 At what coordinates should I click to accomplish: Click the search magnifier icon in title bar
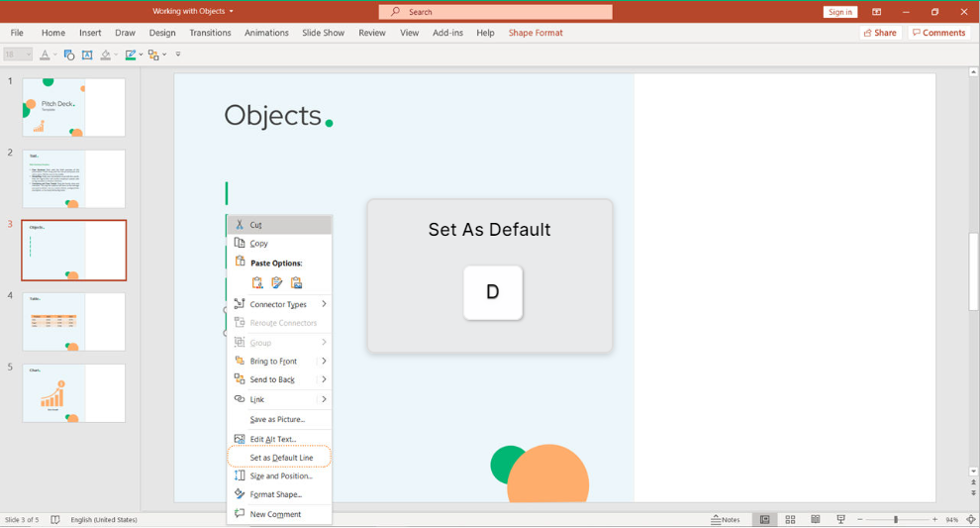(x=395, y=11)
